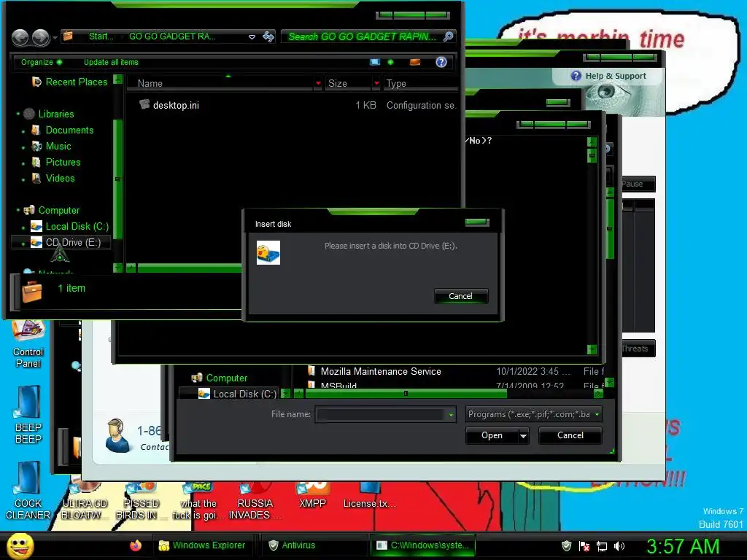Open the Control Panel desktop icon
The width and height of the screenshot is (747, 560).
tap(28, 343)
